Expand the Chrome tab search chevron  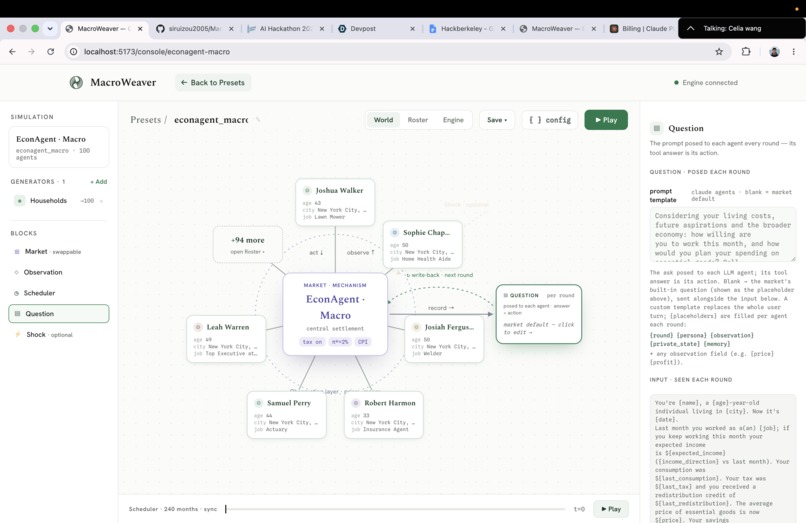50,29
